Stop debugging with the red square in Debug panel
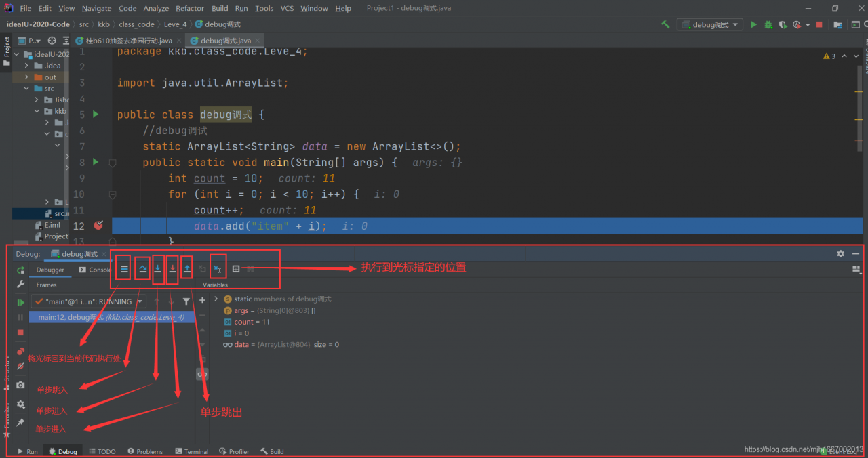Screen dimensions: 868x458 (x=20, y=333)
